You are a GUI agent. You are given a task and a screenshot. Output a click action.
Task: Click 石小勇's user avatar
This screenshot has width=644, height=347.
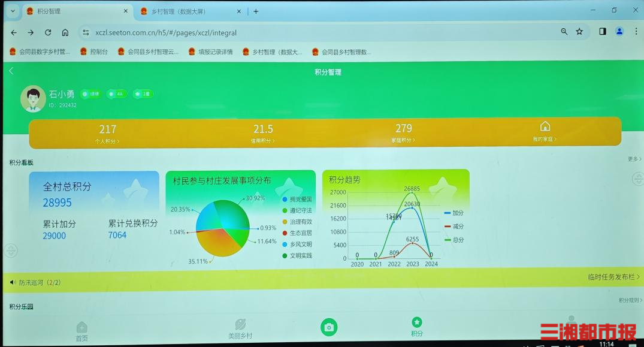[33, 98]
